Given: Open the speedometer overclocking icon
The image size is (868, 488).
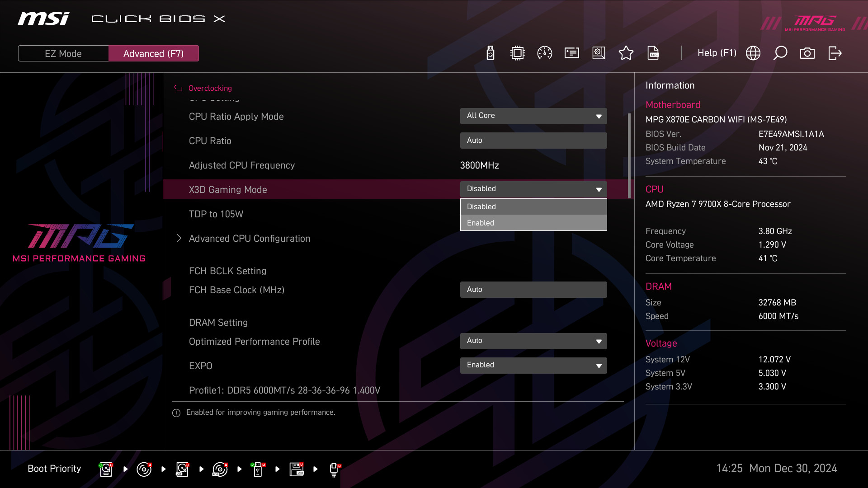Looking at the screenshot, I should coord(545,53).
